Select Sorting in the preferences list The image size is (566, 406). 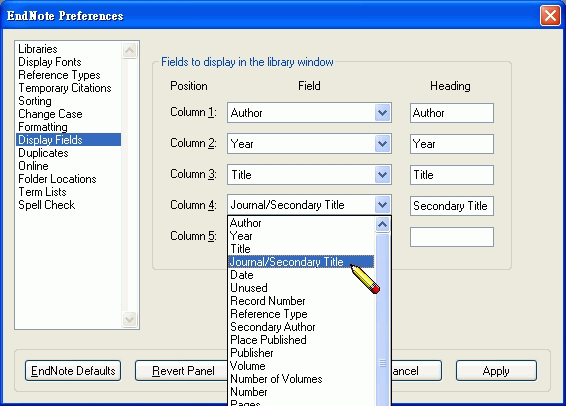click(x=68, y=101)
